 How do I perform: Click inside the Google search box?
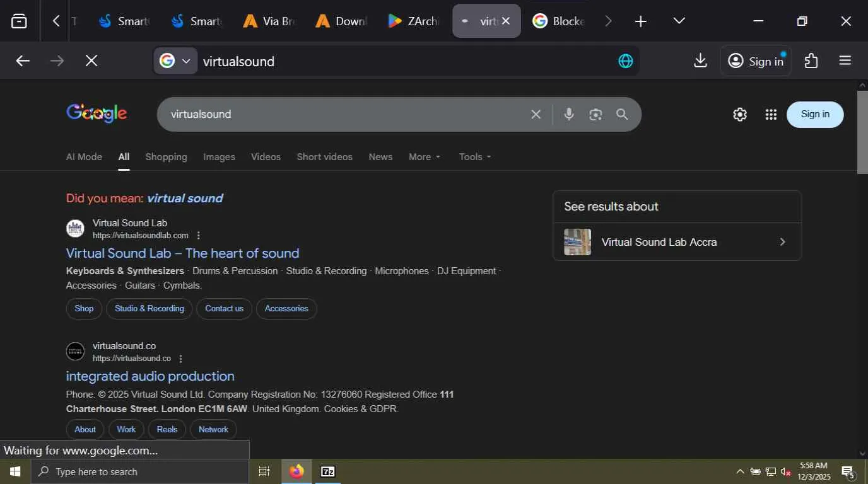pos(344,114)
